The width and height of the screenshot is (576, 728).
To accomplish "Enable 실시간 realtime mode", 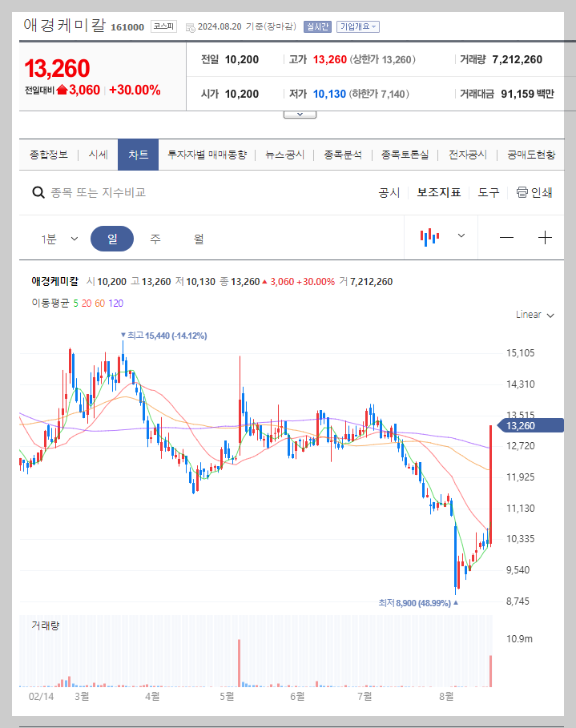I will [x=317, y=25].
